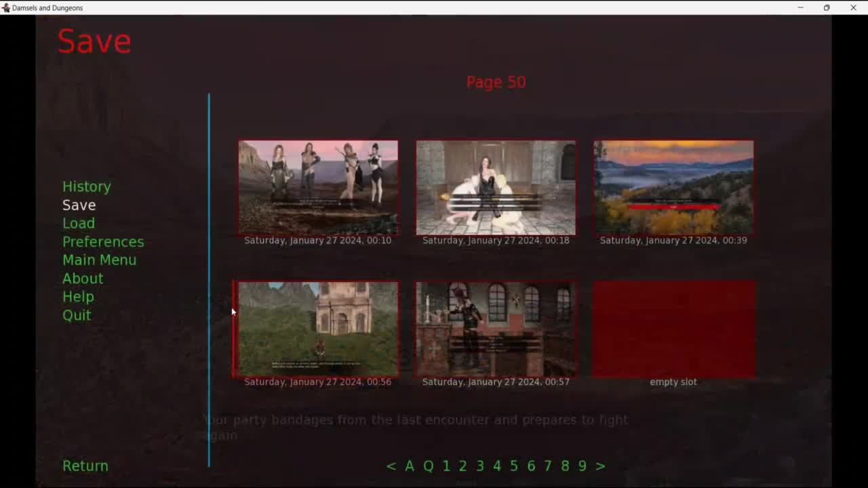
Task: Open the Load menu
Action: coord(79,223)
